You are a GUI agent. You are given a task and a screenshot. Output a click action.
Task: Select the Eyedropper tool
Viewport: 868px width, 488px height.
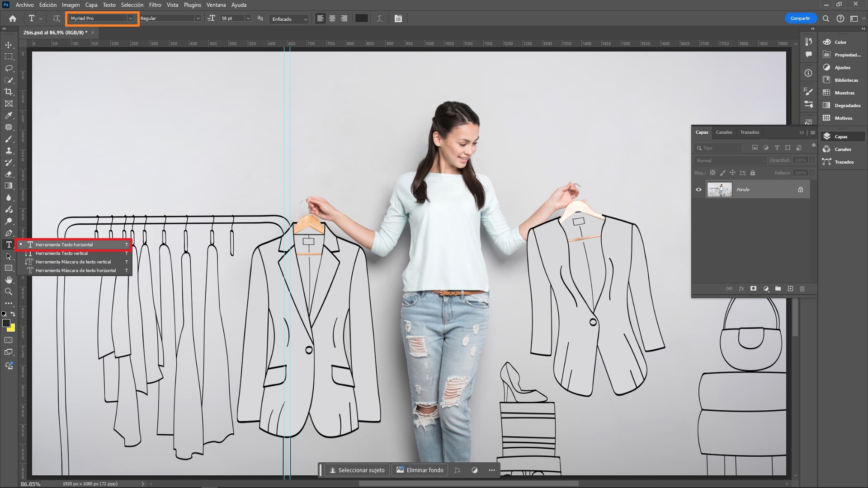click(9, 115)
